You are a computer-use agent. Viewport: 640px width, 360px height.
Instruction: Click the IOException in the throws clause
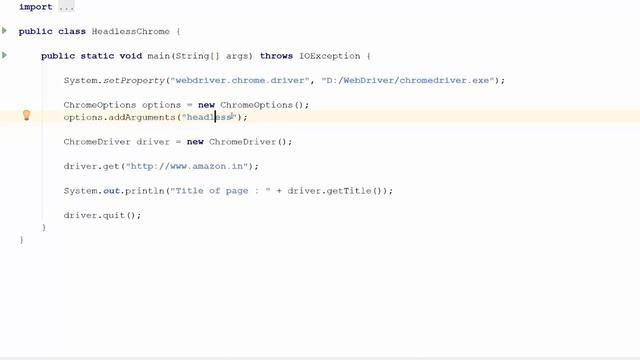coord(330,56)
